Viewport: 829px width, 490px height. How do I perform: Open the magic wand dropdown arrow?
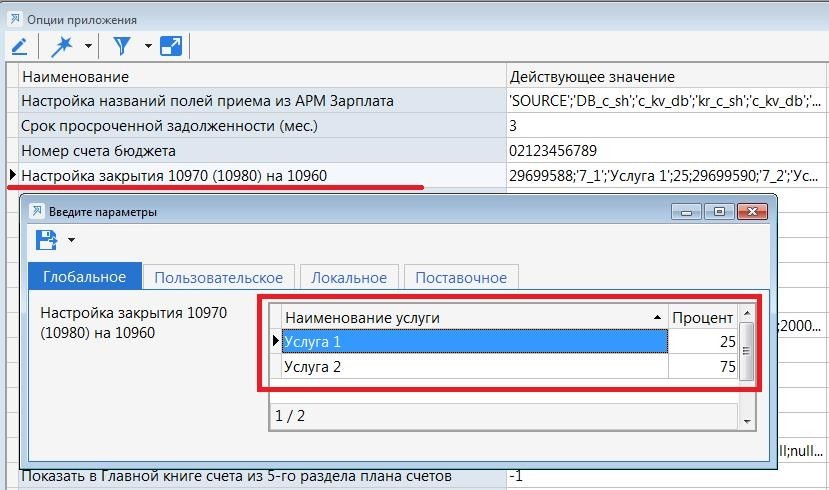pyautogui.click(x=88, y=47)
